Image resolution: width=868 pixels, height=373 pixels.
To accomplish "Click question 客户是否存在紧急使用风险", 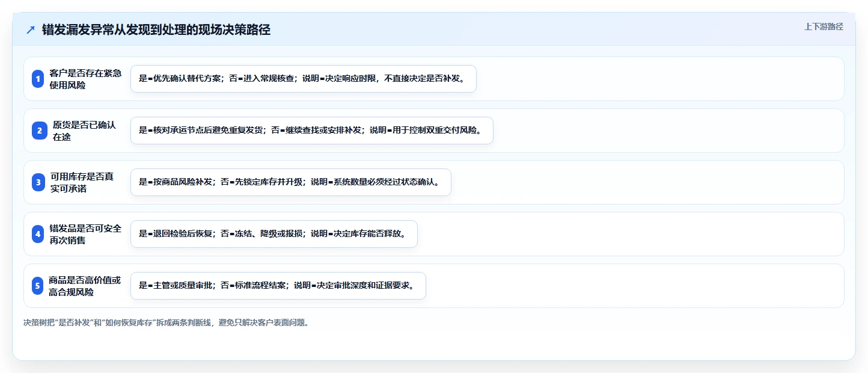I will pyautogui.click(x=85, y=79).
